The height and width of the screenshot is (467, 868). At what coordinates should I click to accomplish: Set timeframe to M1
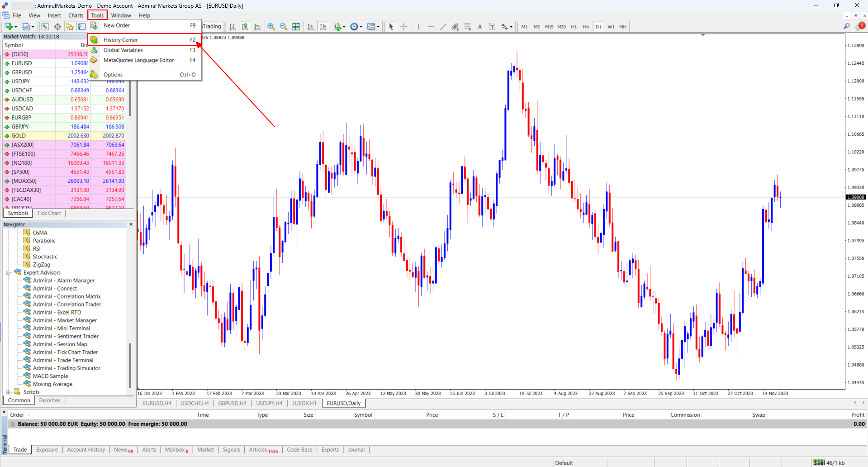[524, 27]
